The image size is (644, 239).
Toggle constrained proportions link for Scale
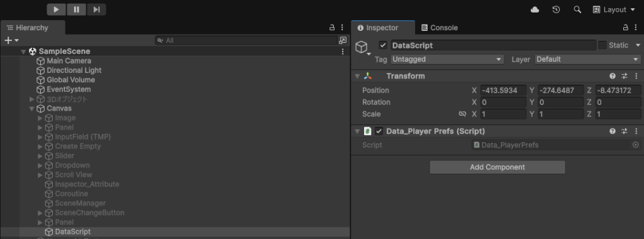[x=462, y=114]
